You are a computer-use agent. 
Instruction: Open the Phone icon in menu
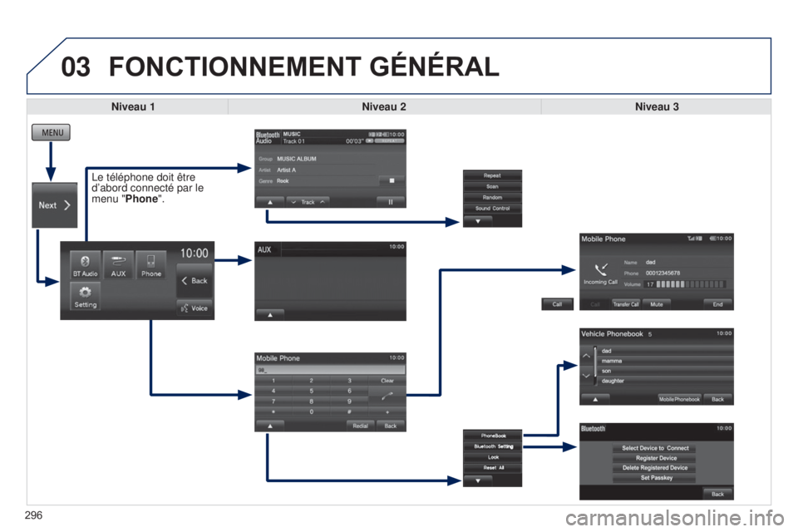(x=150, y=265)
